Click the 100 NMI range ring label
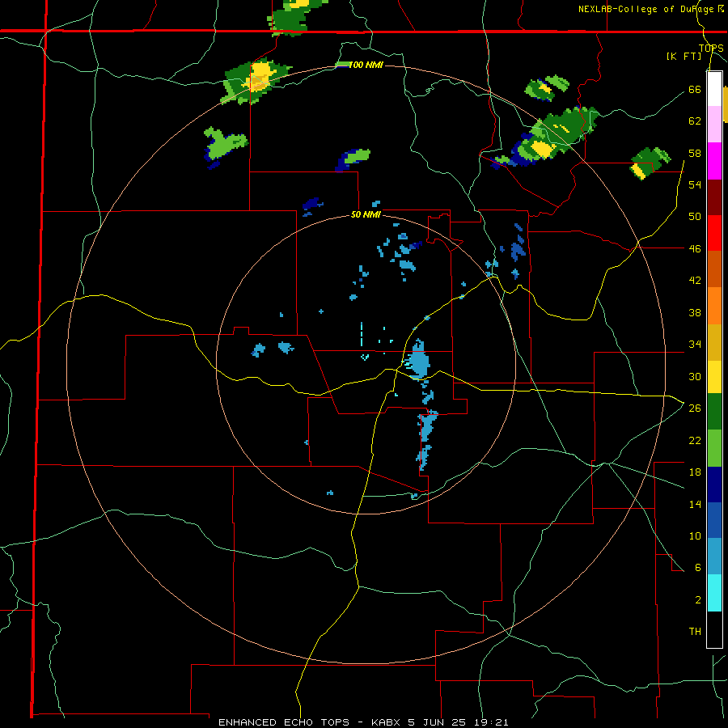The height and width of the screenshot is (728, 728). click(366, 65)
